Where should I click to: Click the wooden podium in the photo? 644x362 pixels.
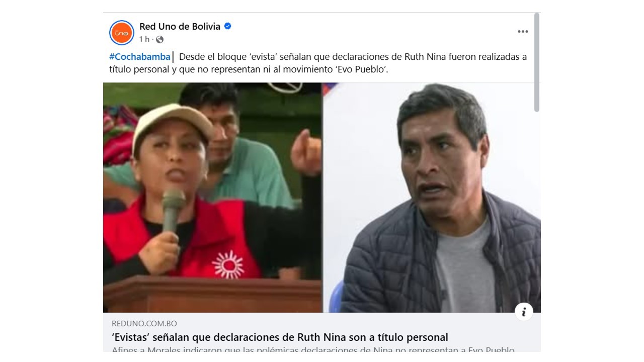(212, 294)
